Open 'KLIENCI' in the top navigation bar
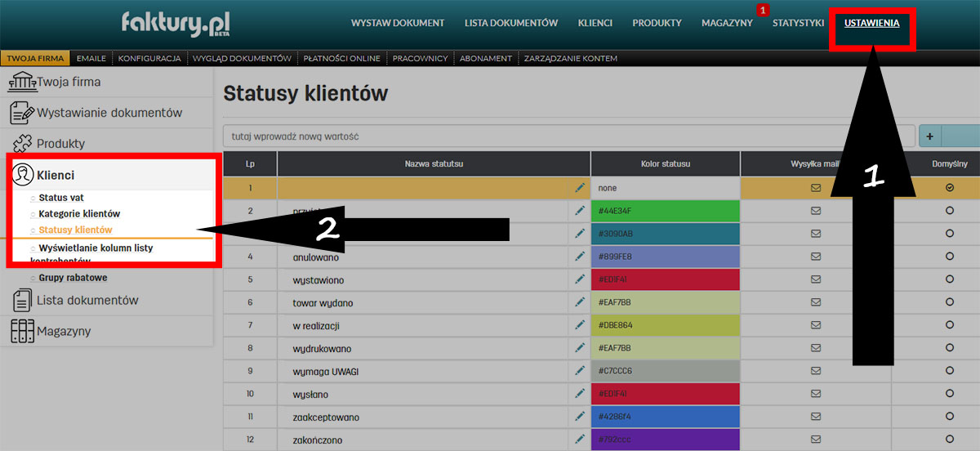The image size is (980, 451). coord(595,23)
